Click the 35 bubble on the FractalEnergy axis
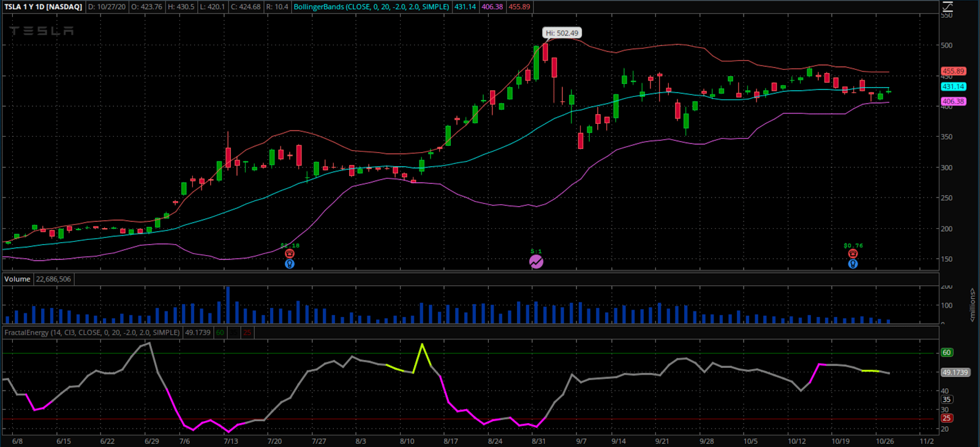This screenshot has height=447, width=980. coord(947,399)
